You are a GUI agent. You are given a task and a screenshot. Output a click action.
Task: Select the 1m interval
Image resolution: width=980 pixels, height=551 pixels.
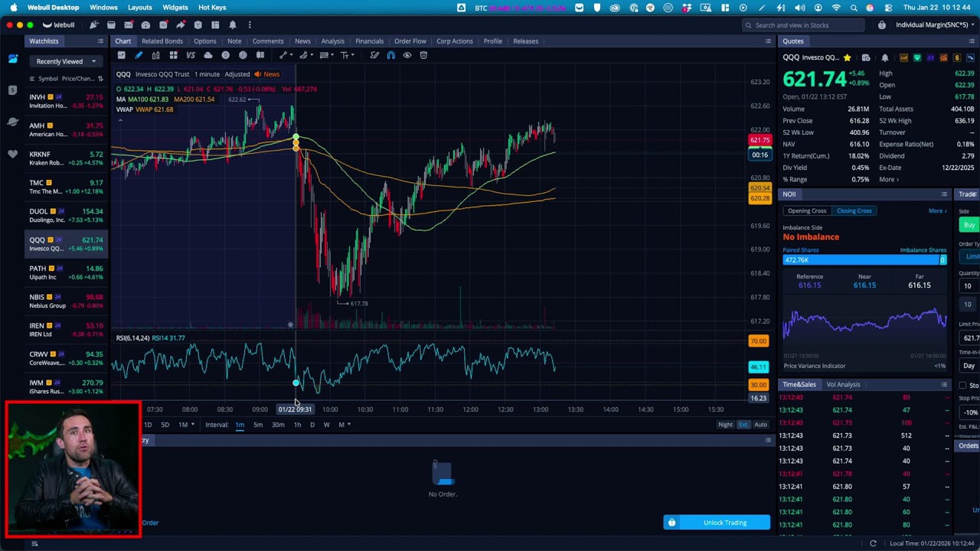(x=240, y=425)
